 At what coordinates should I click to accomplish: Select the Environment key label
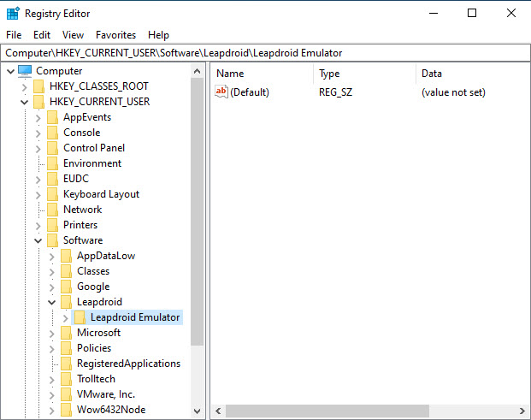pos(92,163)
